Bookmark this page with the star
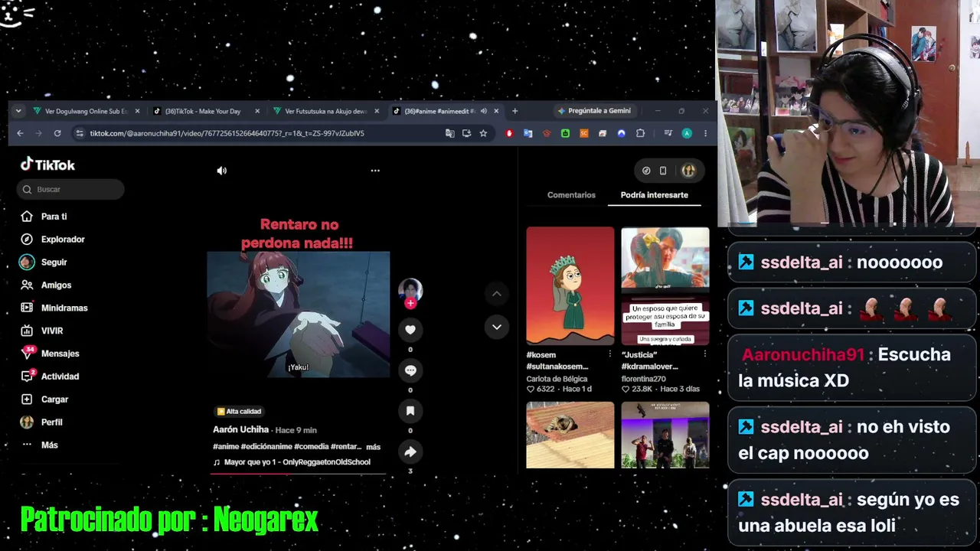Image resolution: width=980 pixels, height=551 pixels. [483, 133]
